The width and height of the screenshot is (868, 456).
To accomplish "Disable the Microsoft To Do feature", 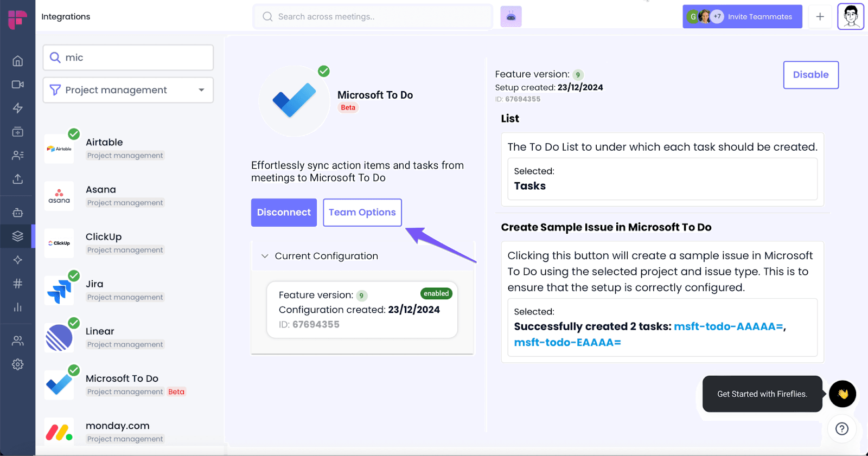I will click(x=810, y=75).
